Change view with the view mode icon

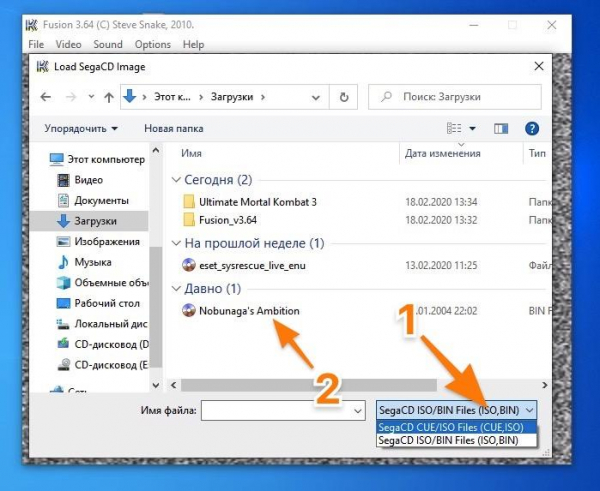[x=454, y=128]
